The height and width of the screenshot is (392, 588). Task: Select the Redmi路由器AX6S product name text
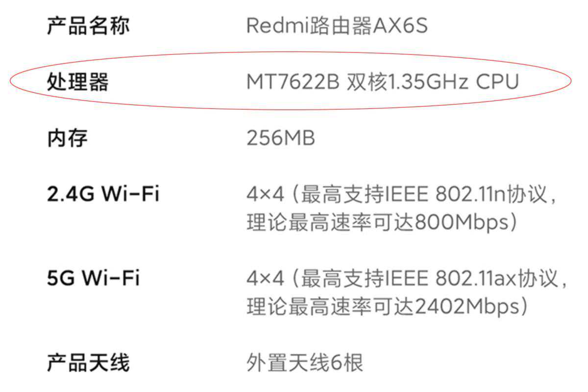[x=337, y=25]
